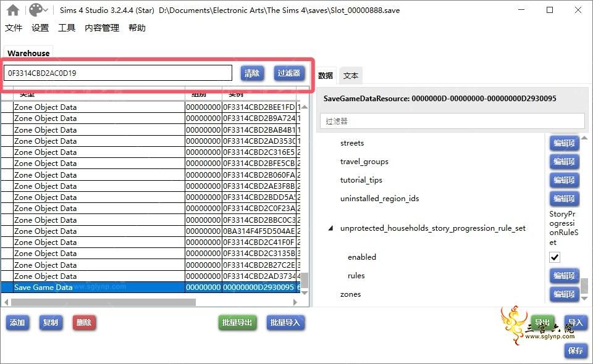
Task: Select row with instance 0F3314CBD2B9A724
Action: [151, 118]
